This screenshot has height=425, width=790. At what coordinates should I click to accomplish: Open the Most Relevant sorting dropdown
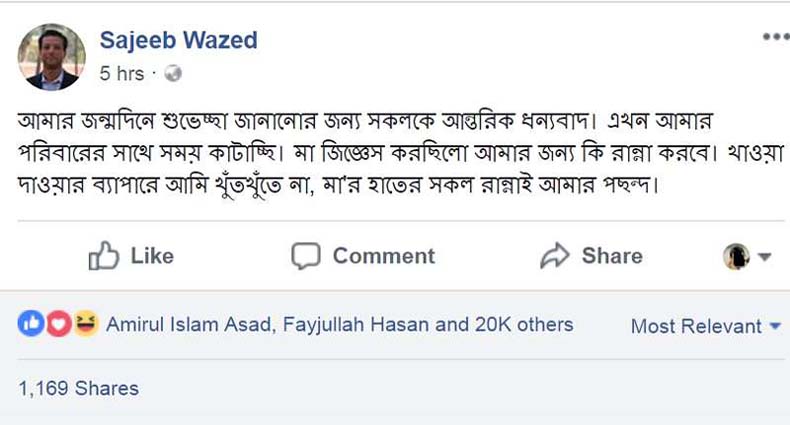(705, 326)
